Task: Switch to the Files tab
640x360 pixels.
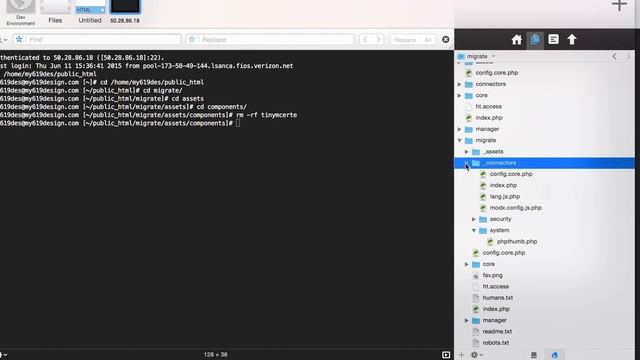Action: [55, 12]
